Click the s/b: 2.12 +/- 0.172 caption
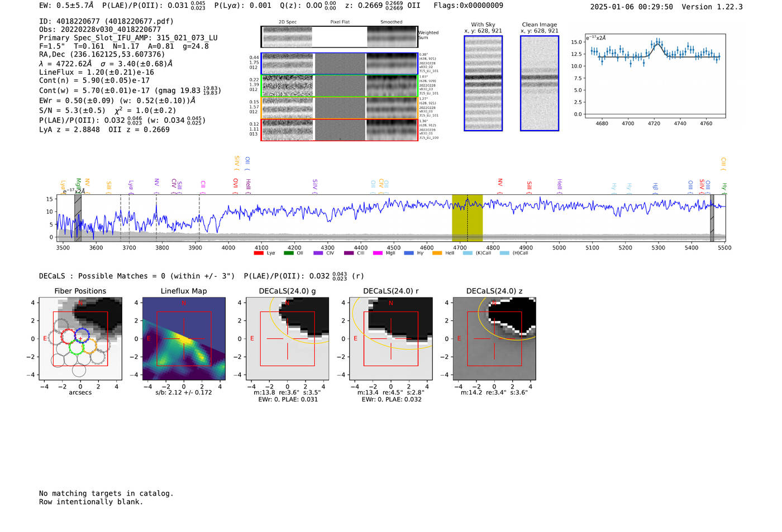782x532 pixels. pos(184,392)
